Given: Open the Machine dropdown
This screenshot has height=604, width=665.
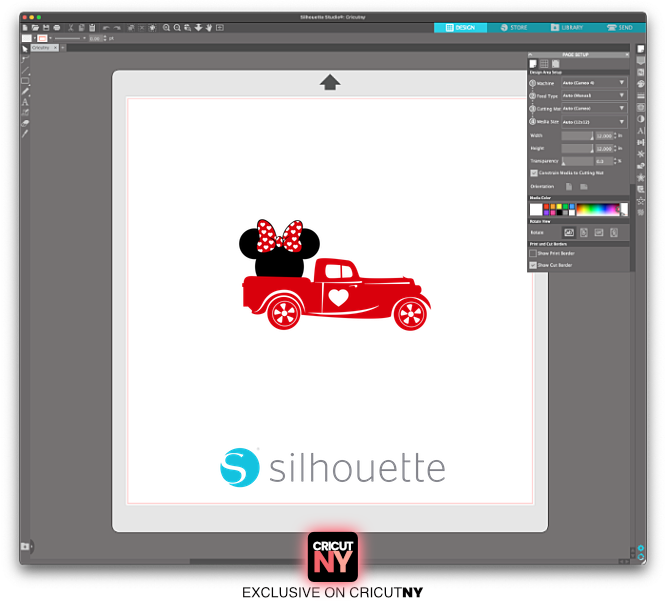Looking at the screenshot, I should (594, 83).
